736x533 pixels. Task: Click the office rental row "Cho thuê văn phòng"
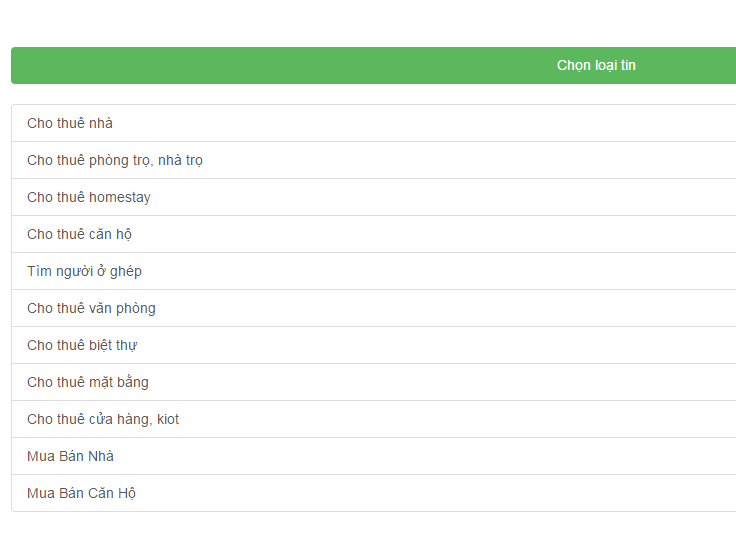tap(92, 308)
